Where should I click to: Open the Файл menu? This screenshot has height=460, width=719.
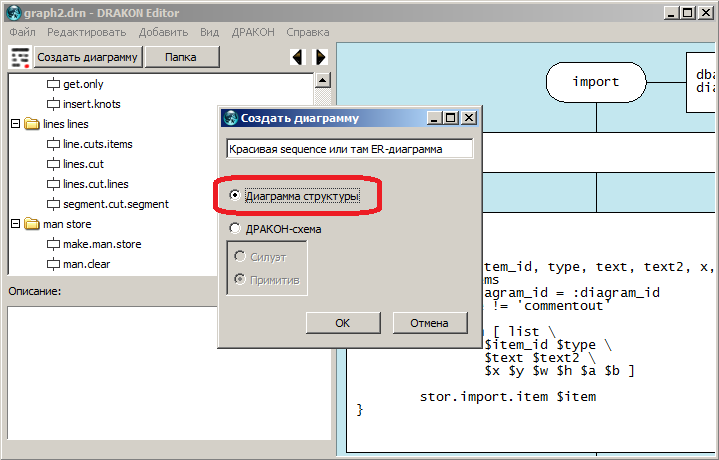(x=22, y=32)
